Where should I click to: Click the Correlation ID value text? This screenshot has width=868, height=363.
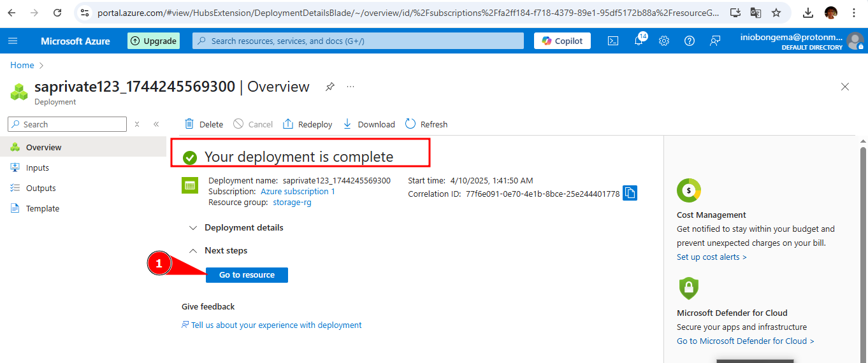[x=542, y=194]
